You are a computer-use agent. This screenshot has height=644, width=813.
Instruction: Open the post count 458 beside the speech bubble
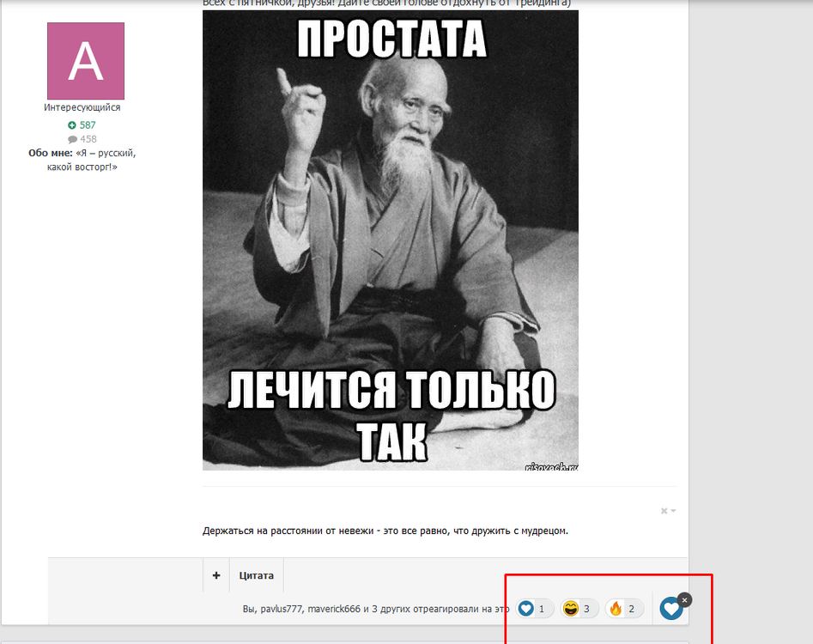click(x=82, y=139)
